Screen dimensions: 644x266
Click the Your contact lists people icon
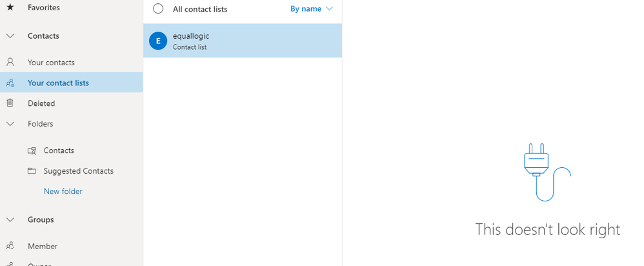pyautogui.click(x=10, y=83)
